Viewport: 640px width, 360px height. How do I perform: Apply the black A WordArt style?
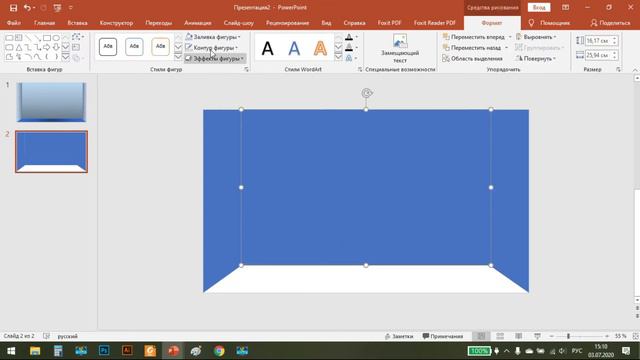pyautogui.click(x=268, y=49)
